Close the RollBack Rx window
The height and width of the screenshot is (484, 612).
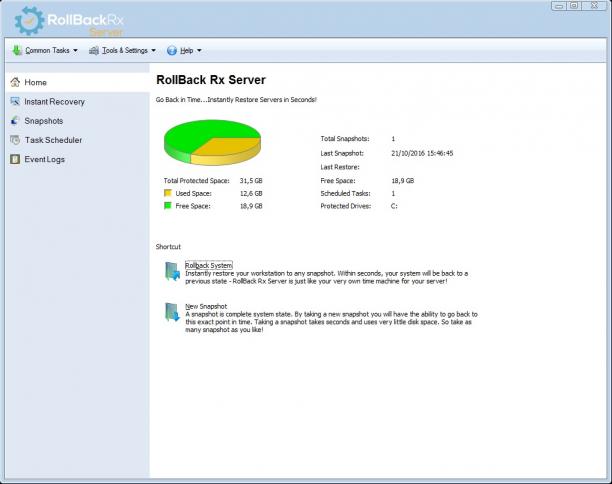594,5
